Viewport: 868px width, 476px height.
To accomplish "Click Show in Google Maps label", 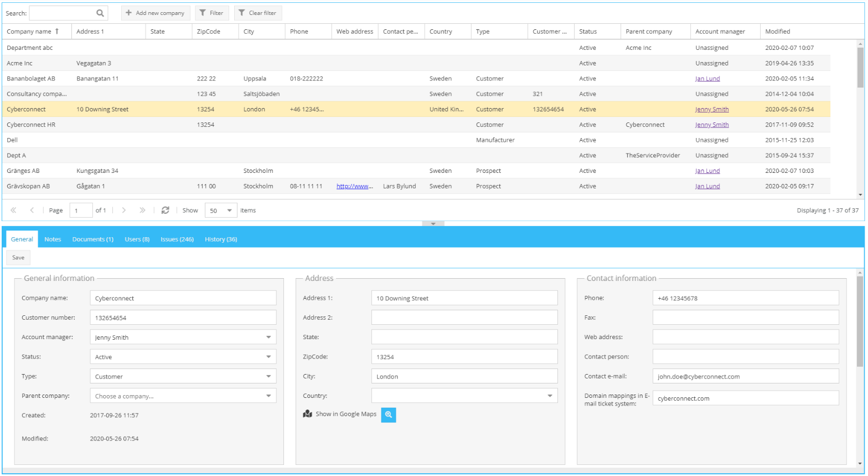I will [346, 414].
